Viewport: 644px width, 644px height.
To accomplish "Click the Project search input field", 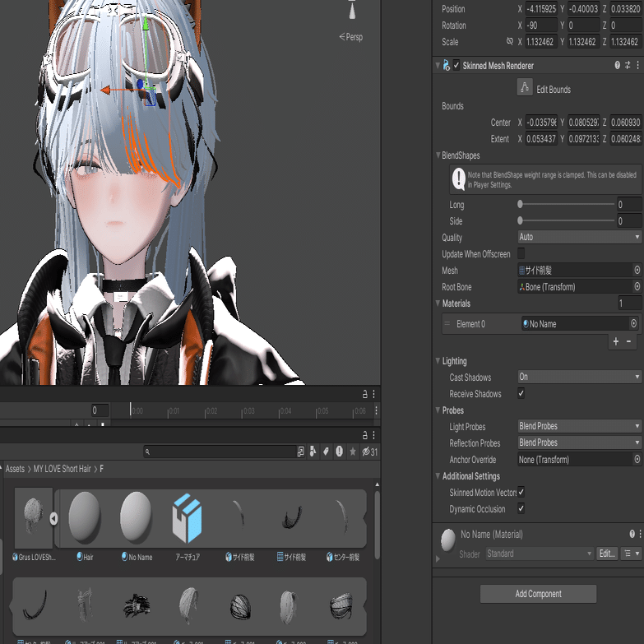I will [220, 452].
